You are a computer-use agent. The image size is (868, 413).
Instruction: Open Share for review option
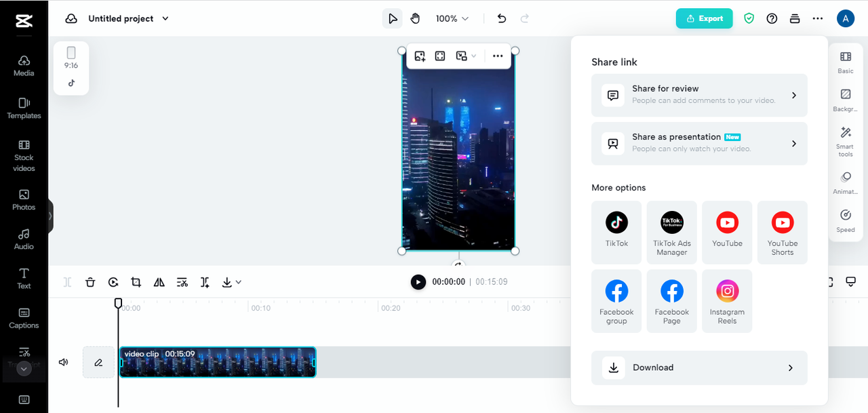point(699,96)
